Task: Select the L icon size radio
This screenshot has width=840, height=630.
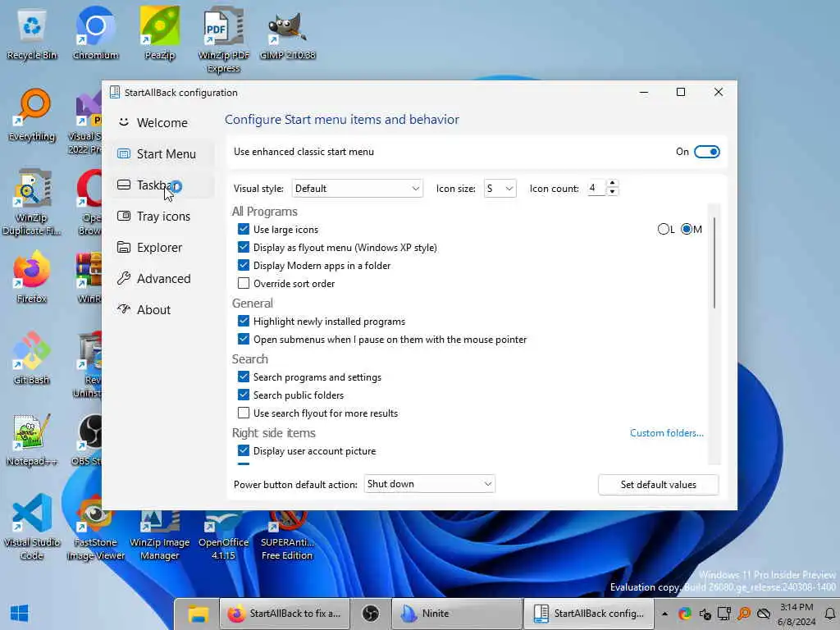Action: (663, 230)
